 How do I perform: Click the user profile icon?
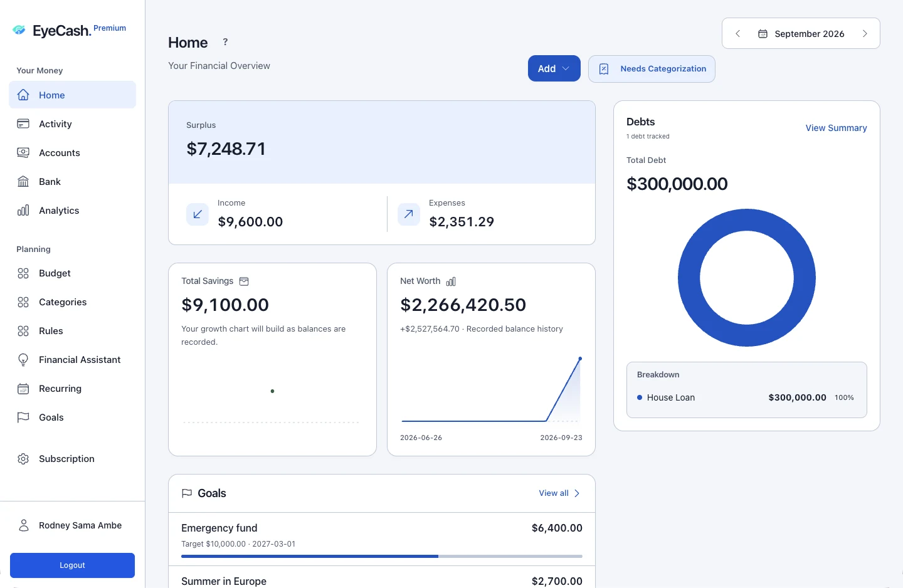[24, 525]
